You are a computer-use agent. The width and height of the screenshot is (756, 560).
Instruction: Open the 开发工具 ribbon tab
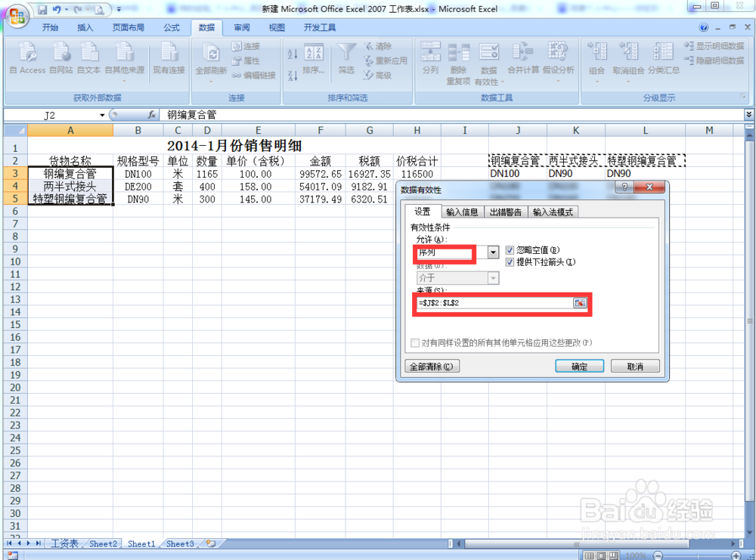pyautogui.click(x=320, y=27)
